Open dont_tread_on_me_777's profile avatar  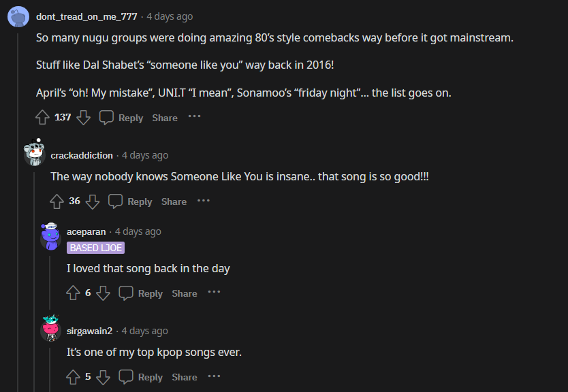coord(17,17)
